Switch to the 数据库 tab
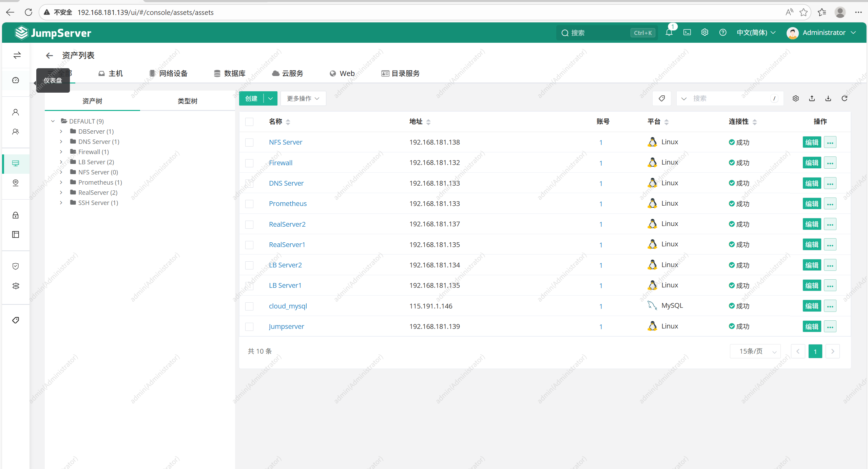This screenshot has width=868, height=469. 230,74
